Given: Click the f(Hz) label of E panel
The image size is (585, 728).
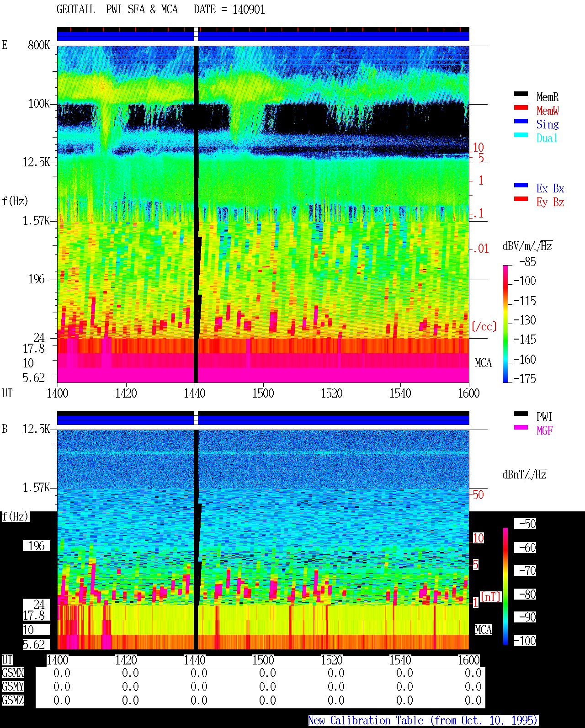Looking at the screenshot, I should [15, 201].
